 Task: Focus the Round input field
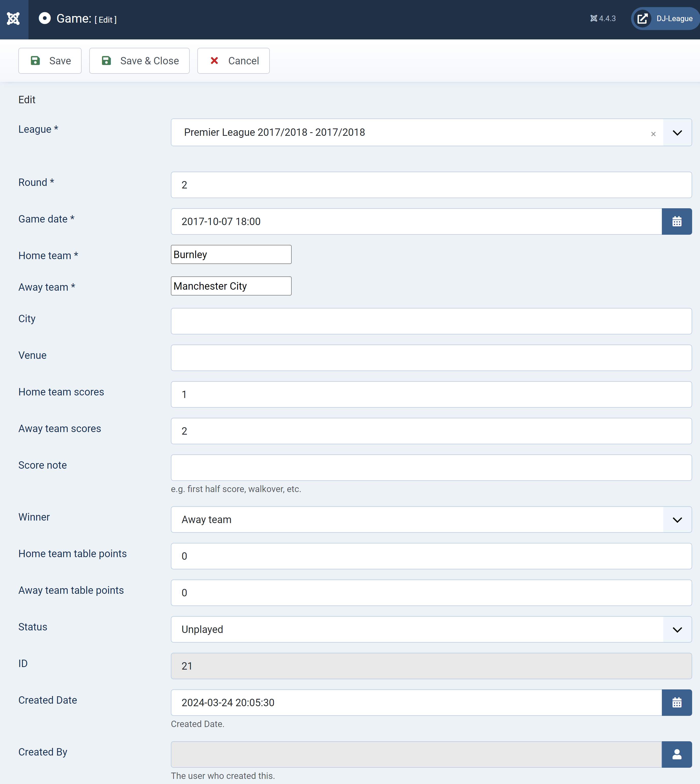431,185
